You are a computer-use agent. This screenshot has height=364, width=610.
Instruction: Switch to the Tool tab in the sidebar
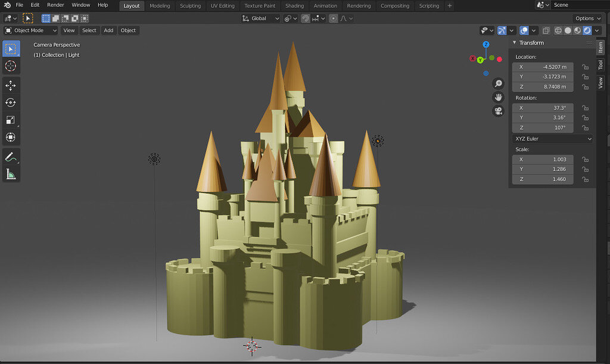[601, 63]
